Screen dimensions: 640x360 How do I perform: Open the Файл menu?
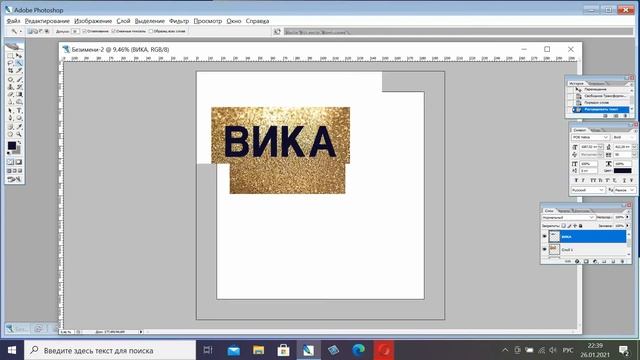pyautogui.click(x=13, y=21)
